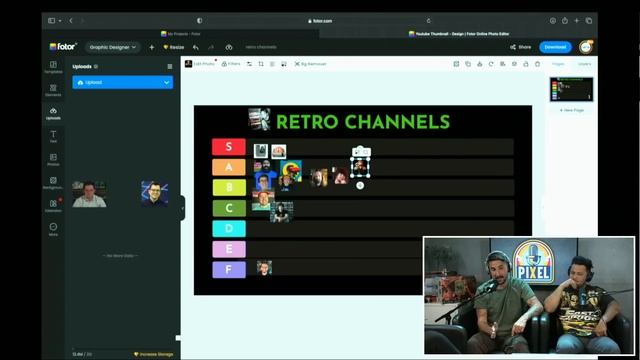Screen dimensions: 640x360
Task: Click the undo arrow in Fotor header
Action: [196, 47]
